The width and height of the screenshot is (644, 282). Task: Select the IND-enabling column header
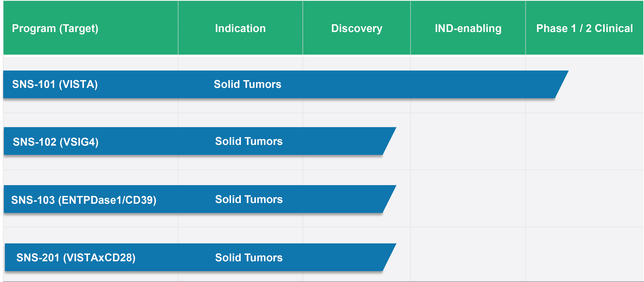pos(468,28)
